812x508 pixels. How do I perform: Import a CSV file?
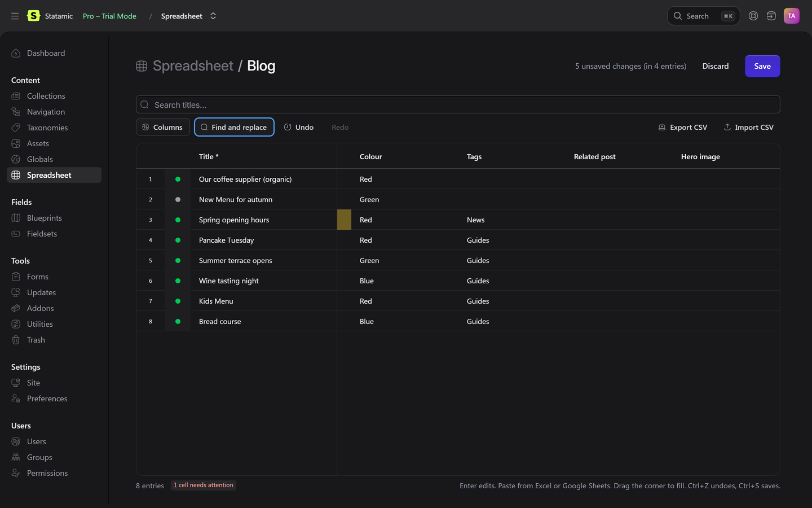pyautogui.click(x=749, y=127)
